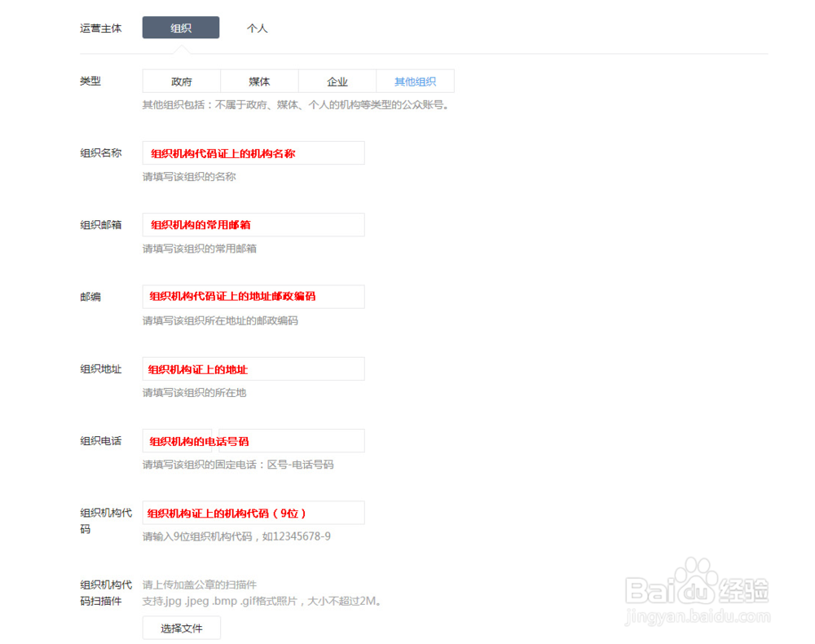Click the 组织机构代码 nine-digit code field
Viewport: 815px width, 644px height.
[253, 512]
